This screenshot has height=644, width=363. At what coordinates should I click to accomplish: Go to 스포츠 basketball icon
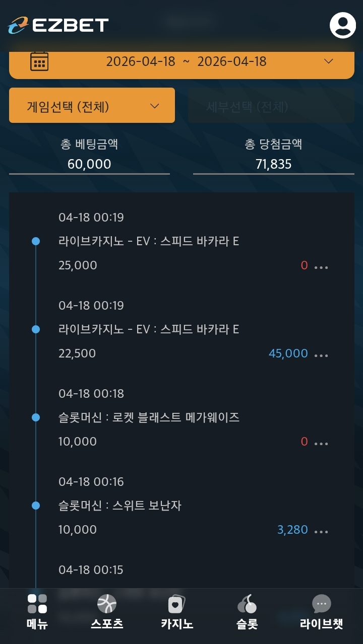[107, 604]
